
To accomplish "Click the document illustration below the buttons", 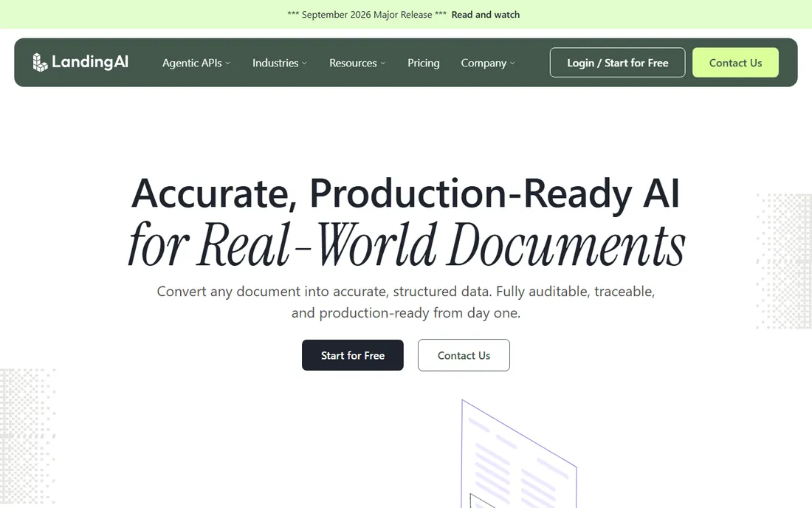I will click(519, 453).
